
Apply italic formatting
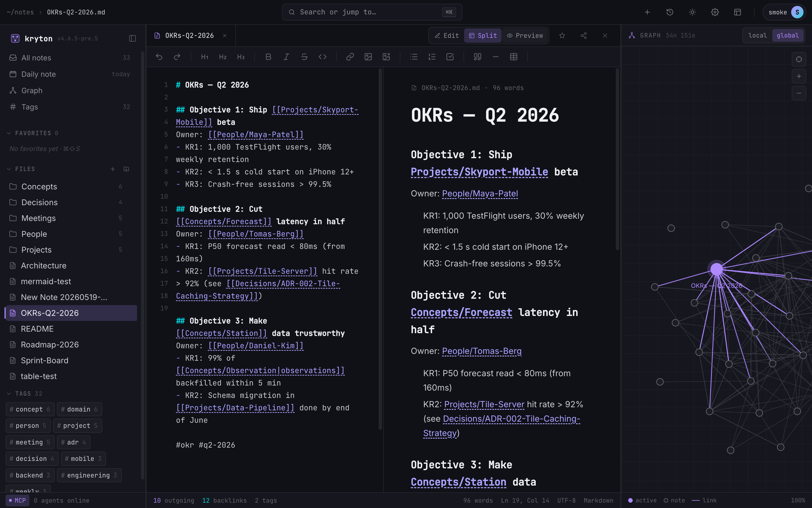pos(286,57)
